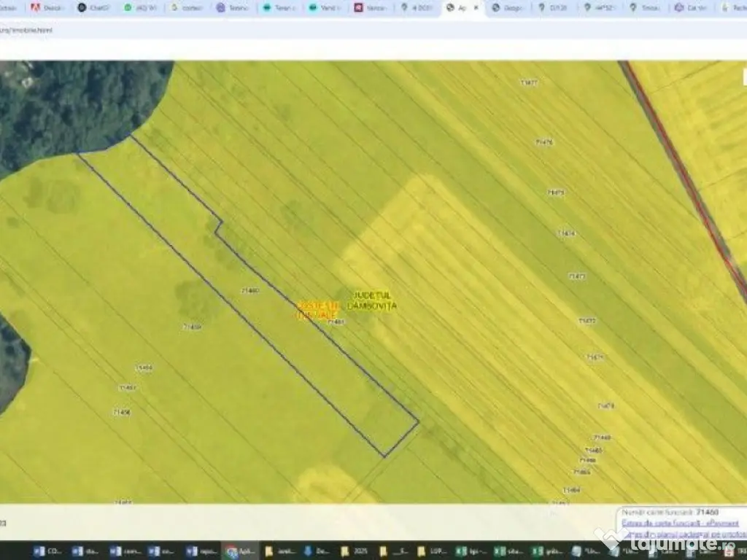This screenshot has width=747, height=560.
Task: Open 'Extras de carte funciară - ePayment' link
Action: click(680, 523)
